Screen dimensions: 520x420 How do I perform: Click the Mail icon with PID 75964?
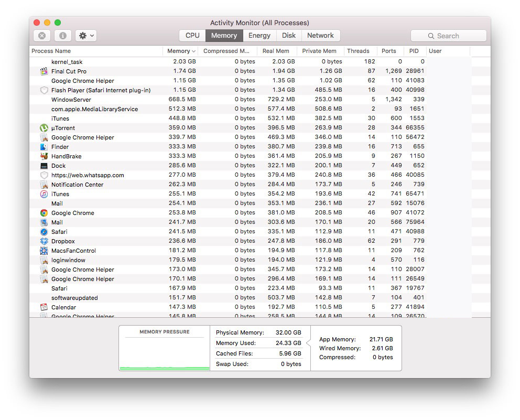pos(44,222)
